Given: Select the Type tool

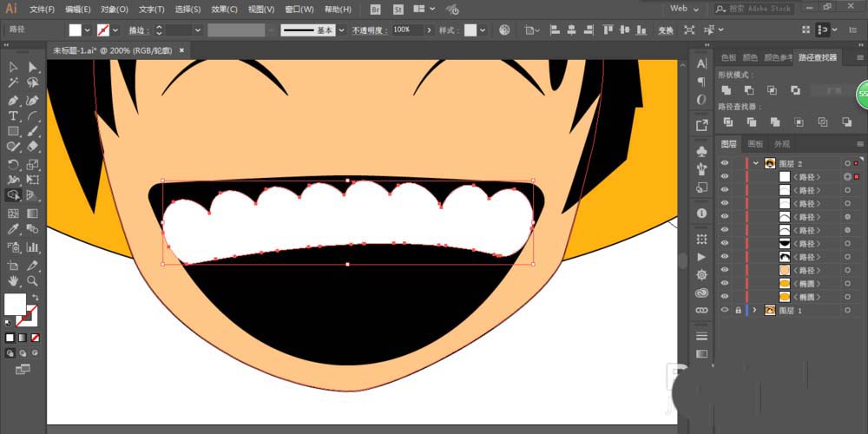Looking at the screenshot, I should pyautogui.click(x=13, y=116).
